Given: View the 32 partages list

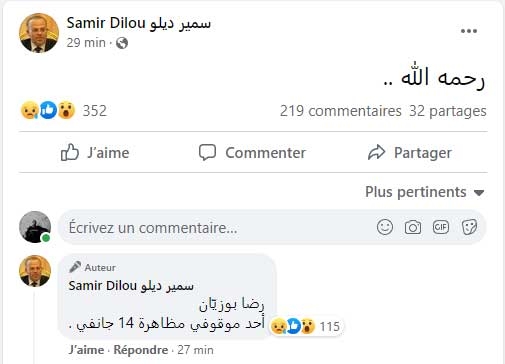Looking at the screenshot, I should point(448,111).
